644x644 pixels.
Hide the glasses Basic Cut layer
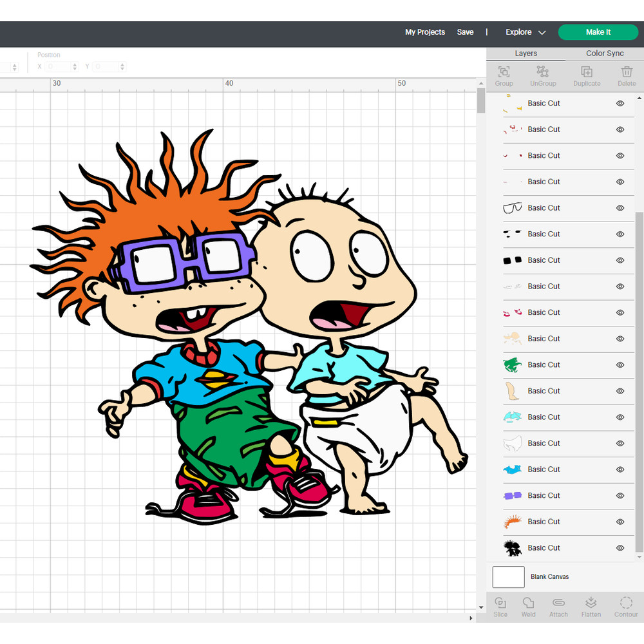[620, 208]
